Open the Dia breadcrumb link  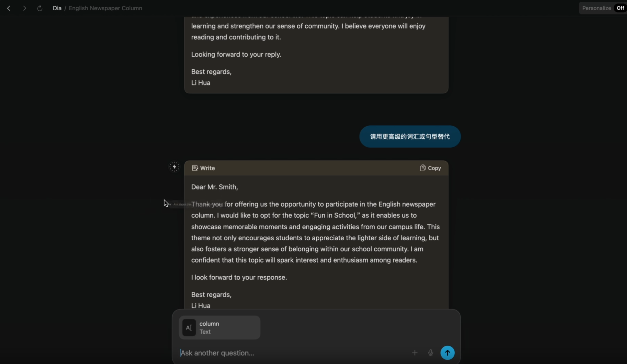tap(57, 8)
